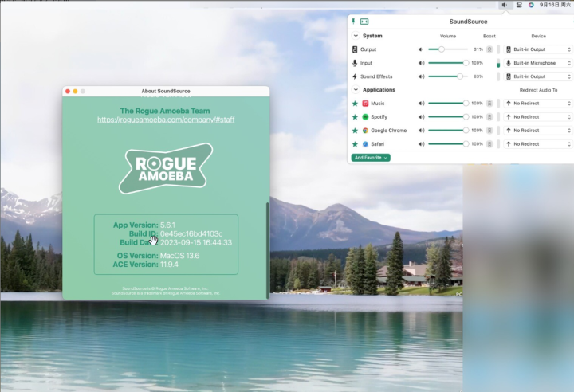The image size is (574, 392).
Task: Open the rogueamoeba.com staff link
Action: pos(166,120)
